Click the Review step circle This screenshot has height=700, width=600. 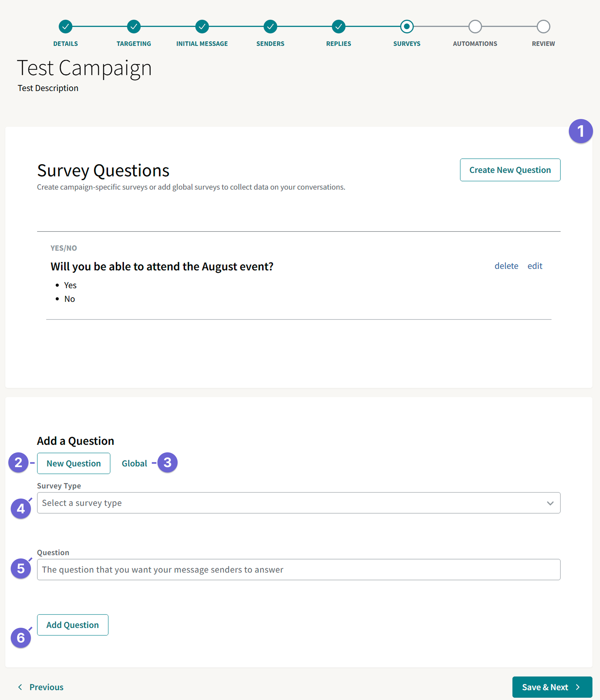coord(543,26)
